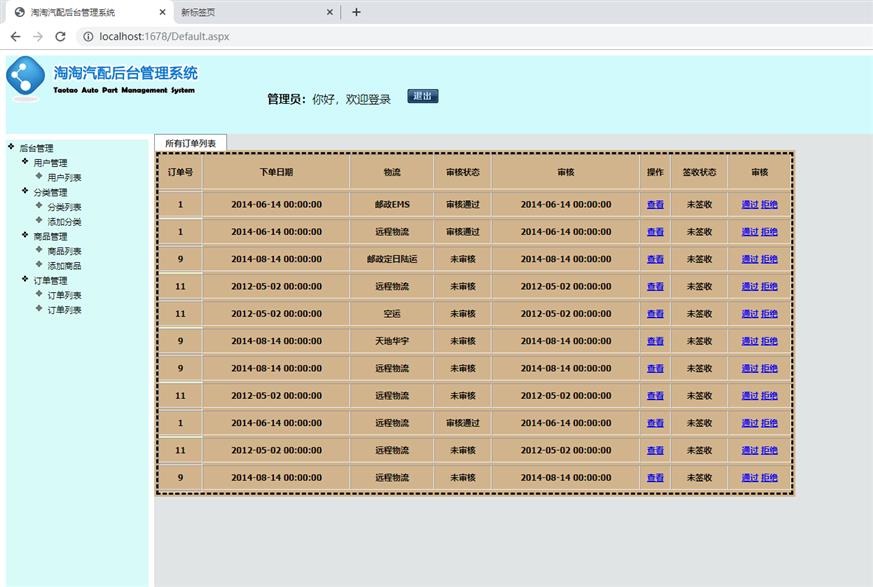Viewport: 873px width, 587px height.
Task: Click 查看 for the 空运 order
Action: 655,314
